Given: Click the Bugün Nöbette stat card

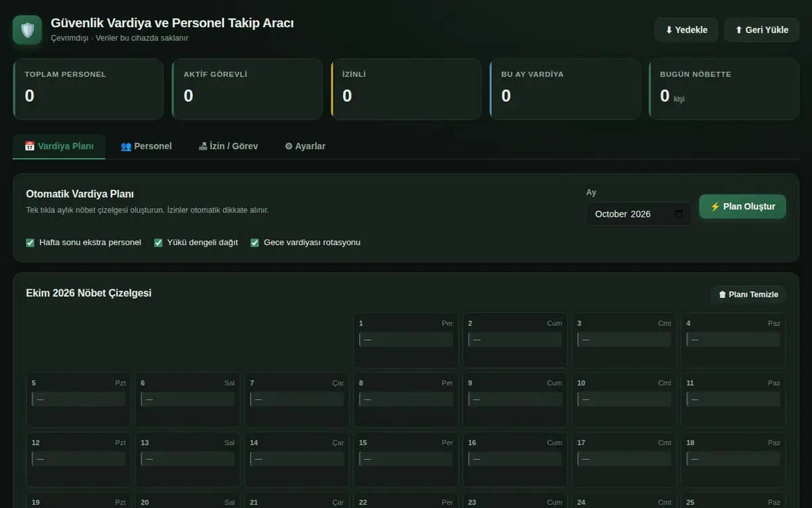Looking at the screenshot, I should click(724, 89).
